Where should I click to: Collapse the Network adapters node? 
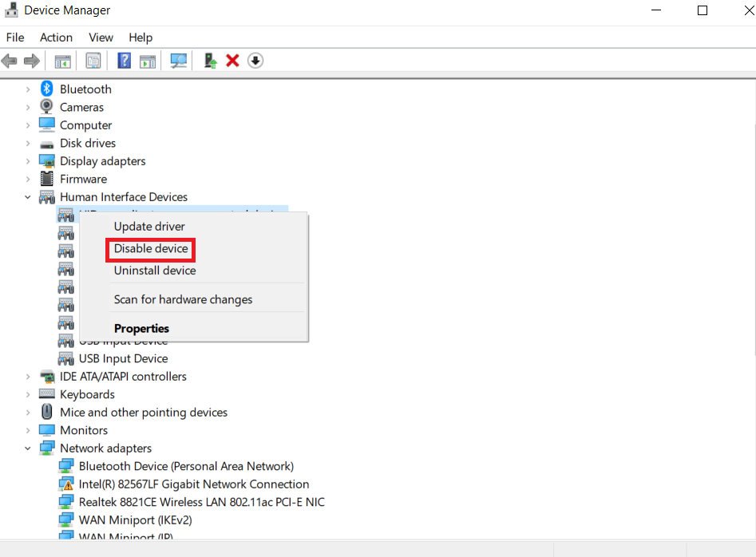[x=28, y=448]
